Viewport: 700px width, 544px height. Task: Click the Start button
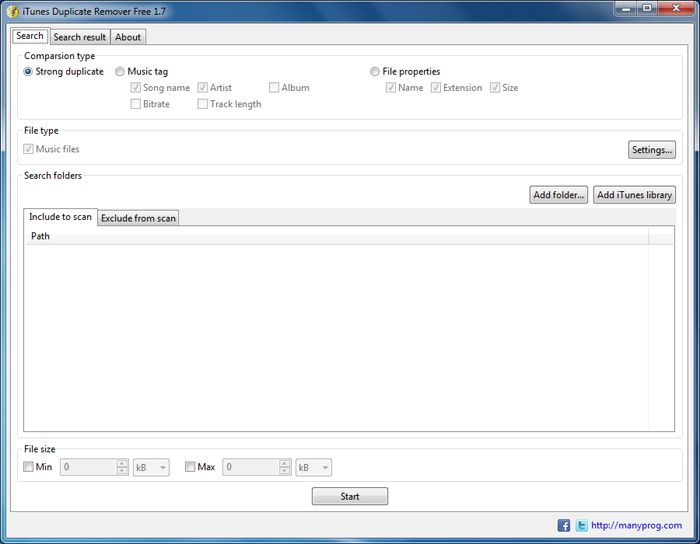[350, 496]
